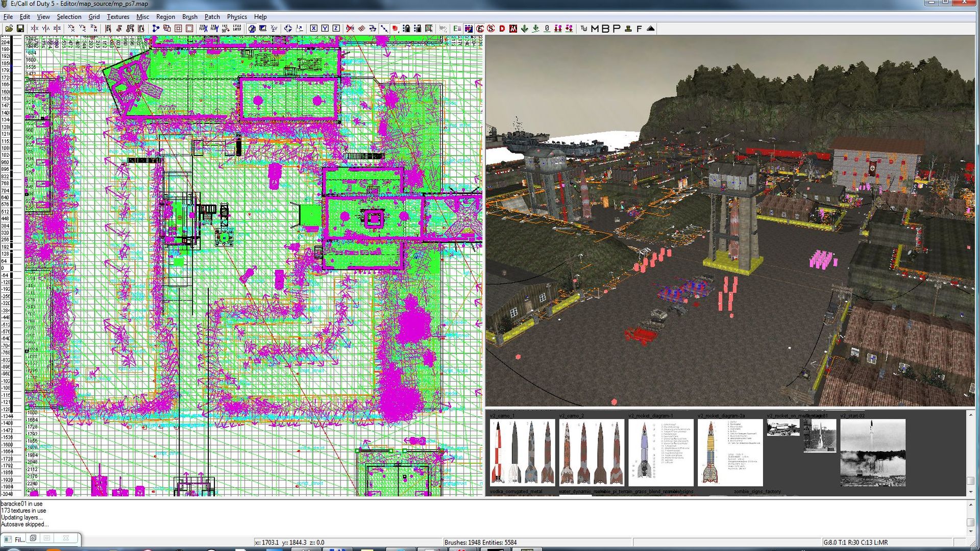The width and height of the screenshot is (980, 551).
Task: Click the Save floppy disk icon
Action: pos(20,29)
